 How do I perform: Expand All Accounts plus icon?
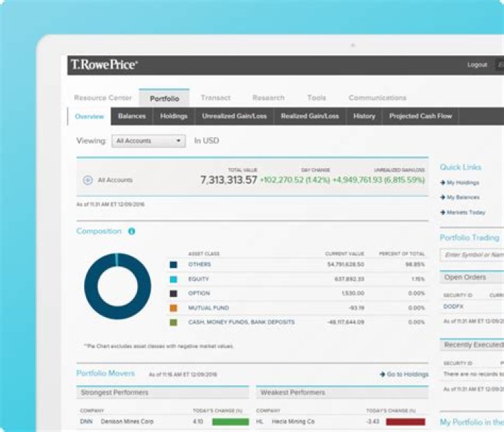(x=87, y=180)
